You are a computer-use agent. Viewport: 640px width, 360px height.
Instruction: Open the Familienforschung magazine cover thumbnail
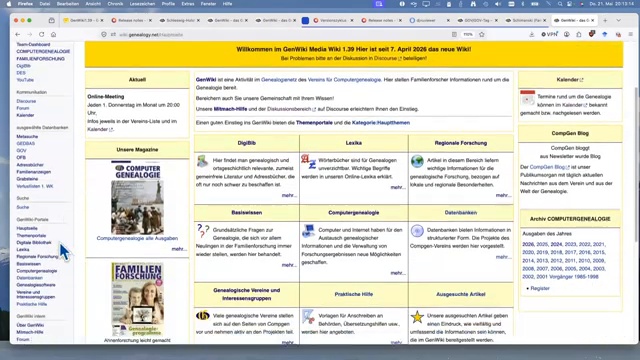pos(138,300)
